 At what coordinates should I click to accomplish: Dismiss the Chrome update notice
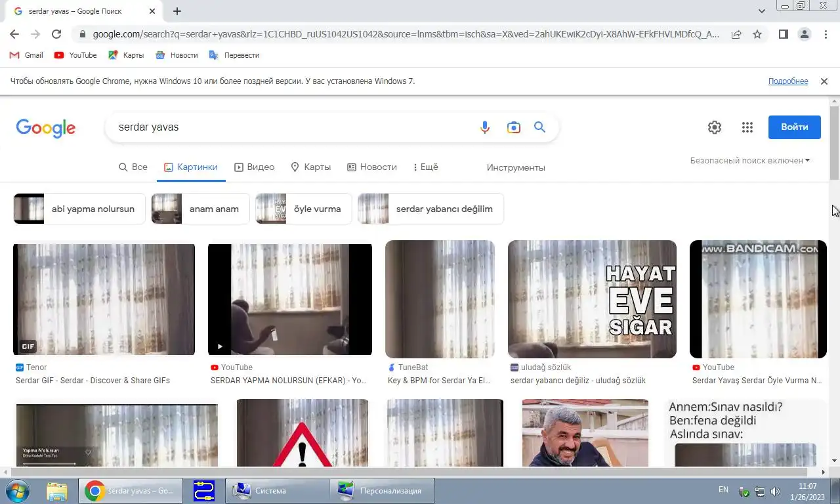pos(824,81)
